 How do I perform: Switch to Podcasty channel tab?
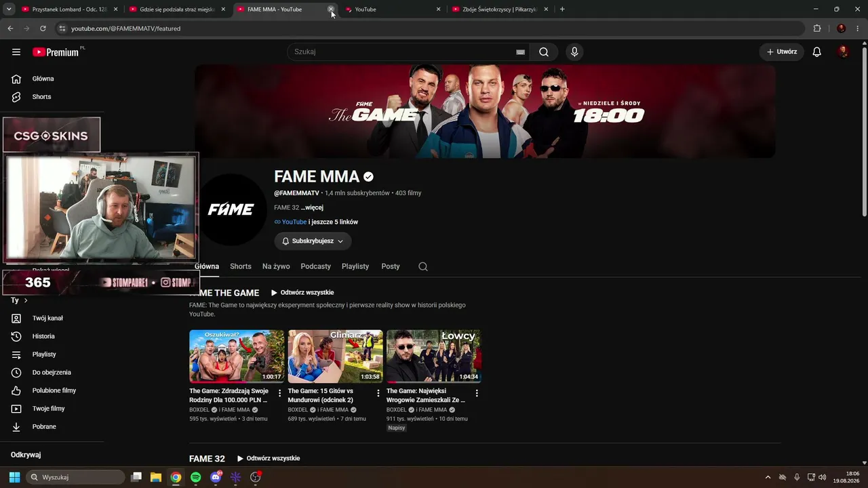(x=316, y=266)
